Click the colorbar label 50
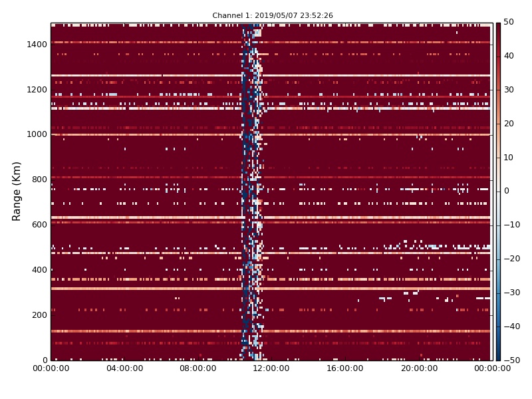532x399 pixels. (x=508, y=22)
